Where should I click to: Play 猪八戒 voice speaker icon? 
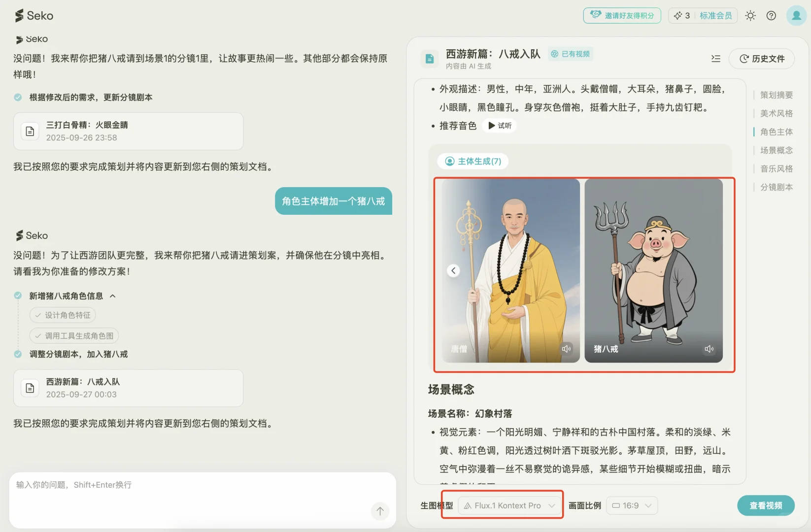click(709, 349)
